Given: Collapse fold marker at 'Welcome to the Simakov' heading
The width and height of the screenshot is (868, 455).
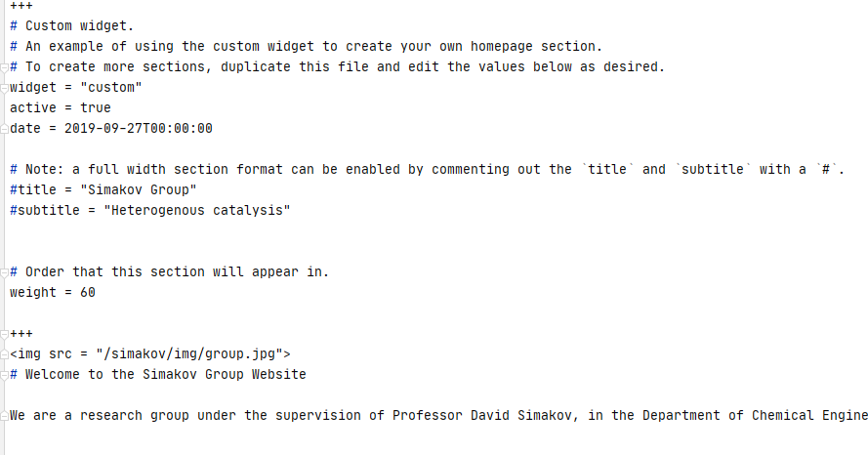Looking at the screenshot, I should [x=4, y=375].
